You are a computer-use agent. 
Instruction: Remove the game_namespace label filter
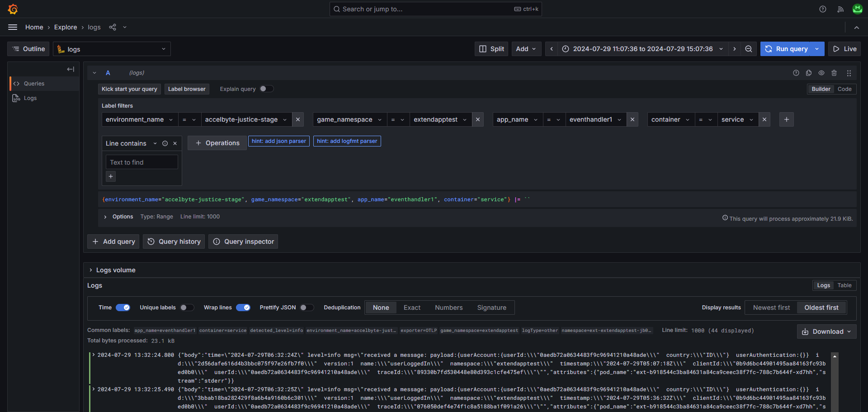[x=478, y=119]
